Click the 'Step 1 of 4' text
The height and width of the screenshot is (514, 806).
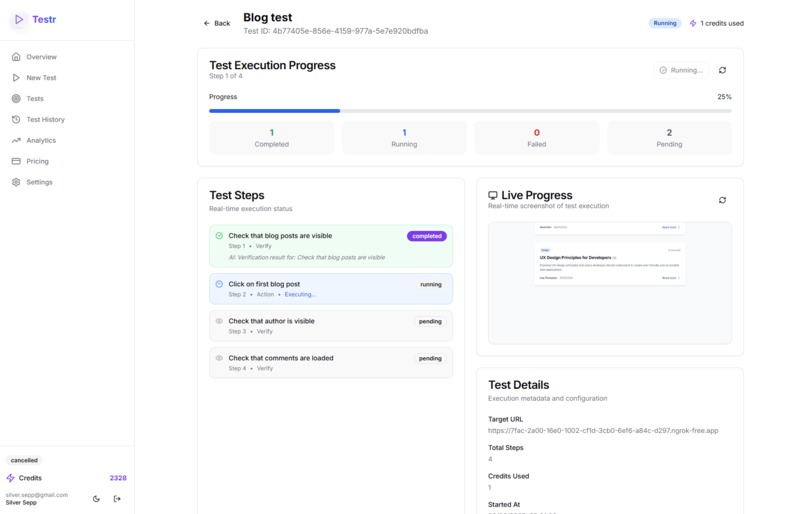pyautogui.click(x=226, y=76)
